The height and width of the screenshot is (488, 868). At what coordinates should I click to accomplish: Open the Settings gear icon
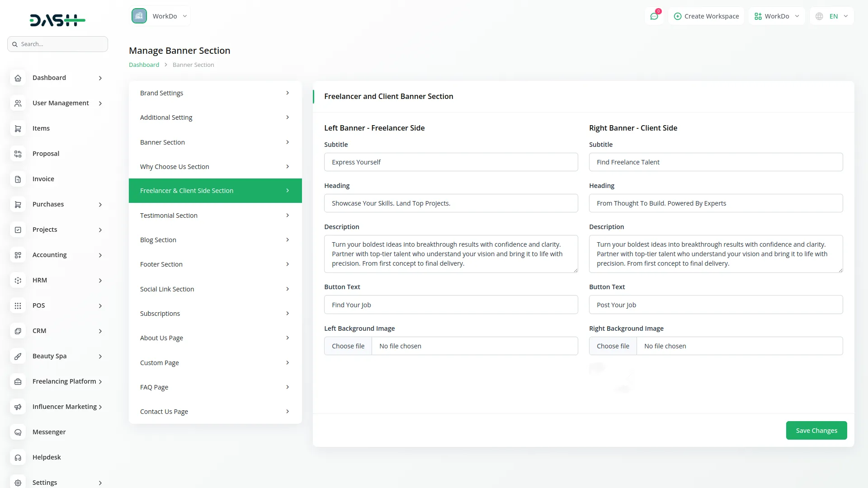tap(18, 483)
